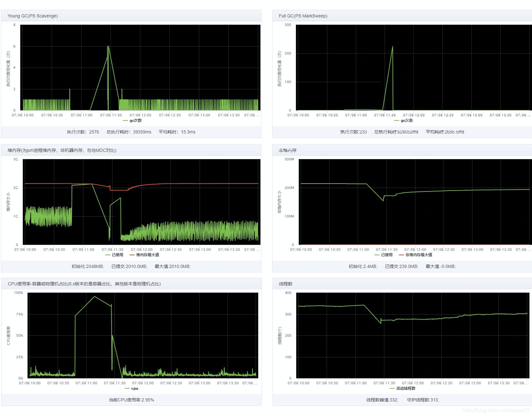Viewport: 532px width, 416px height.
Task: Click 最大值:-0.0MB in non-heap summary
Action: click(x=441, y=266)
